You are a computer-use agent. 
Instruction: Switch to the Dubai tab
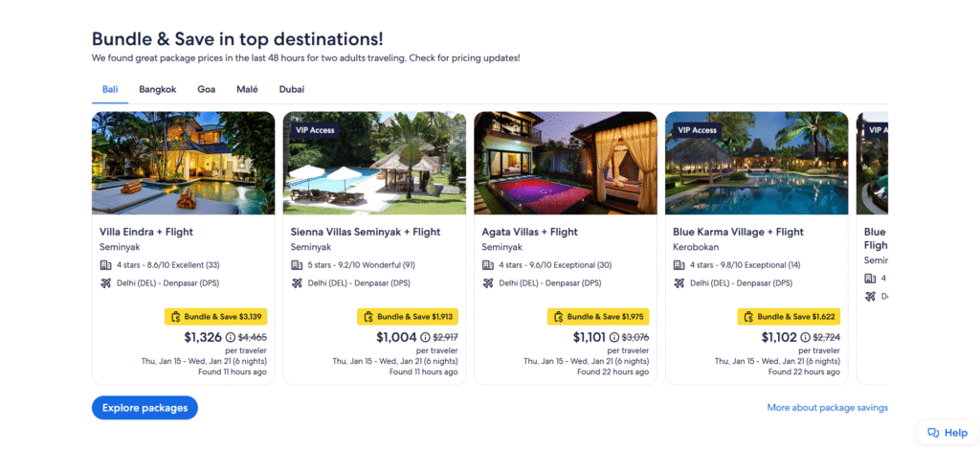pos(292,89)
